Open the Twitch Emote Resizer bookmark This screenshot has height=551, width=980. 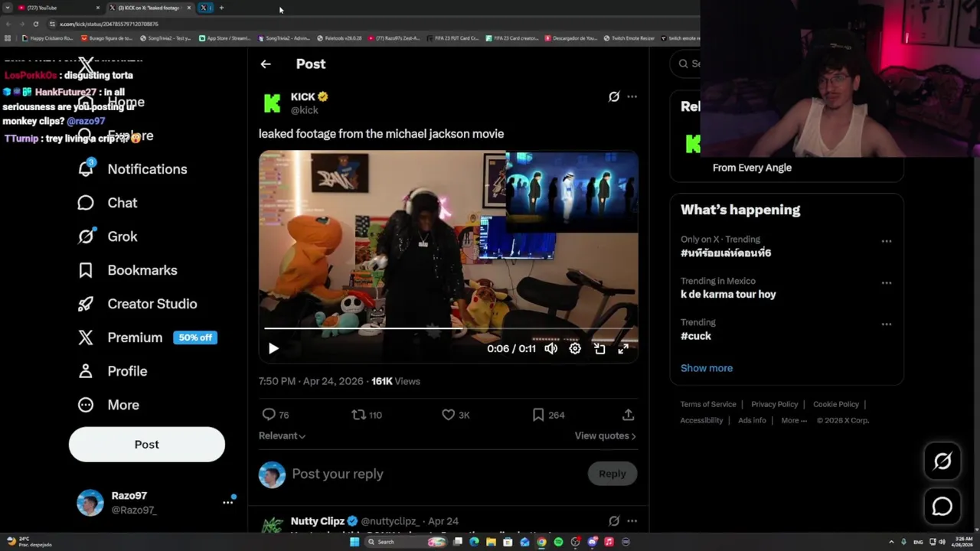629,38
